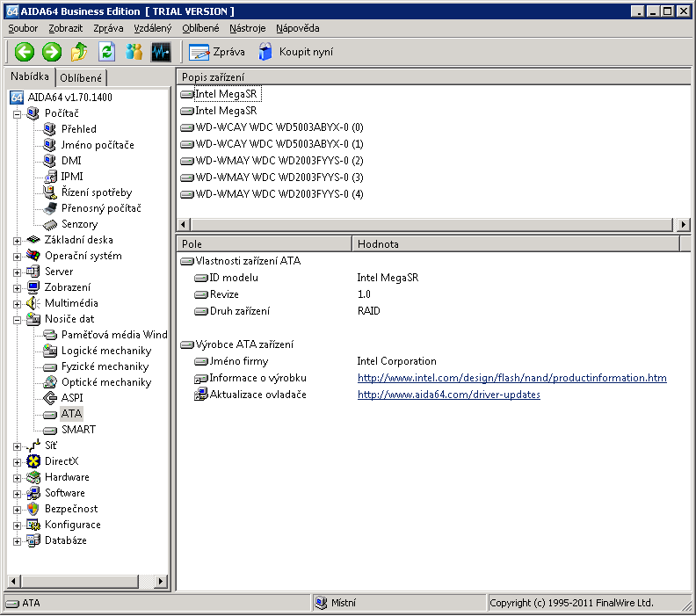Select WD2003FYYS-0 (3) drive
Screen dimensions: 696x616
point(279,178)
